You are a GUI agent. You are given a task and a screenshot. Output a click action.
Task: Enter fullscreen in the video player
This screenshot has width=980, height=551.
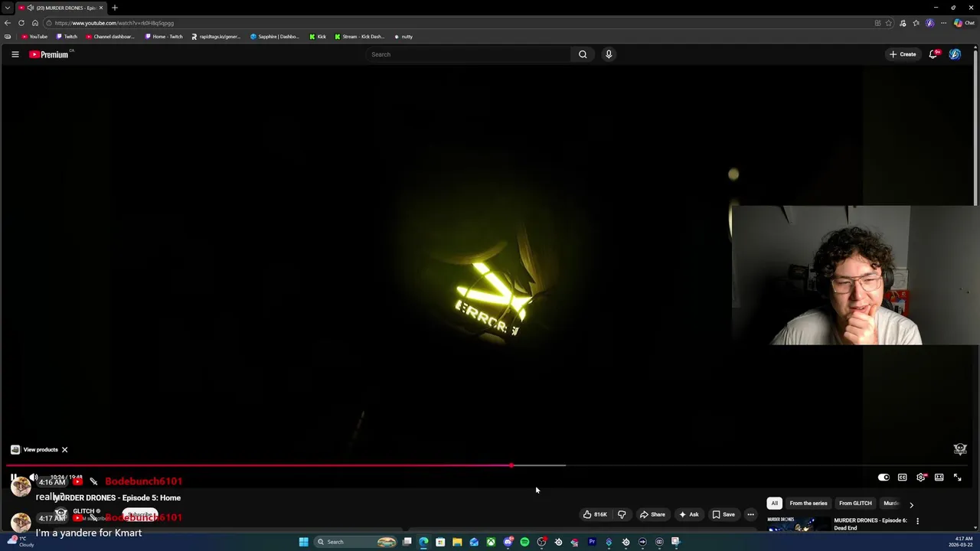pos(958,478)
